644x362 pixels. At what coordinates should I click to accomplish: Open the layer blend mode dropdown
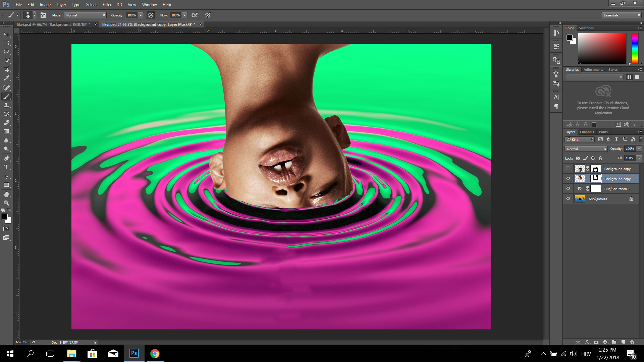[586, 149]
